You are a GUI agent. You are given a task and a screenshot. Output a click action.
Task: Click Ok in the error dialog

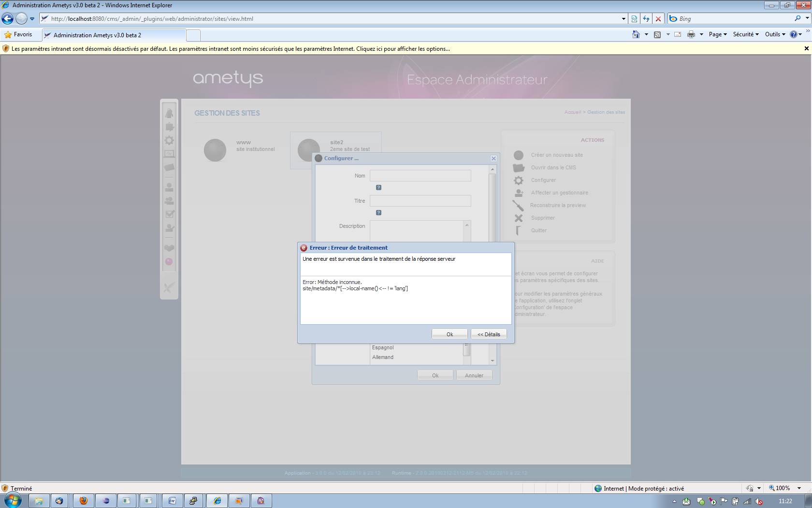pyautogui.click(x=449, y=334)
